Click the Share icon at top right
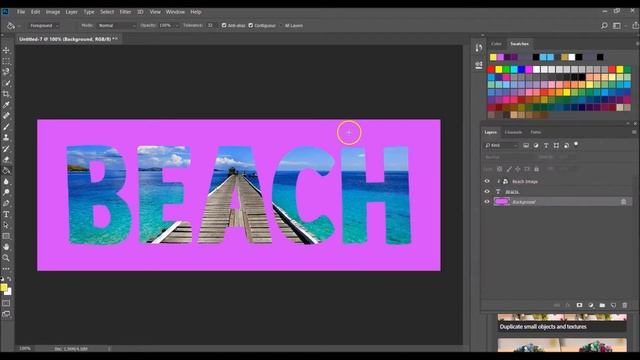Screen dimensions: 640x360 (x=635, y=26)
